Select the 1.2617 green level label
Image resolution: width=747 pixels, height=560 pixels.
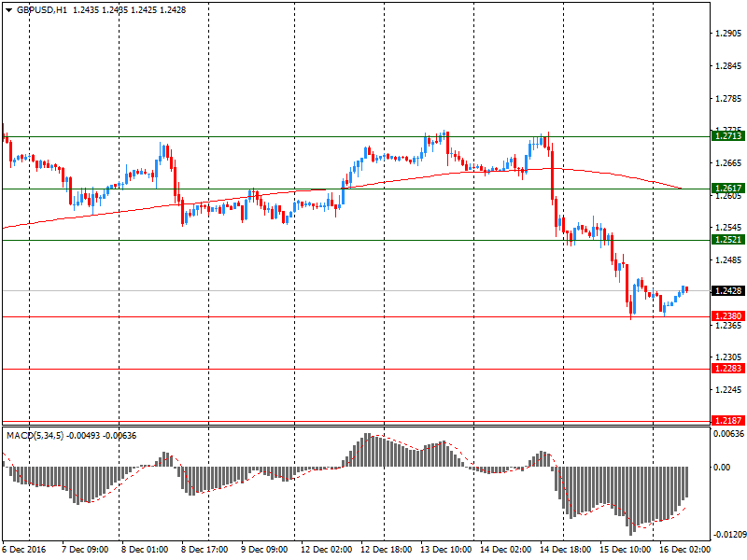tap(728, 189)
